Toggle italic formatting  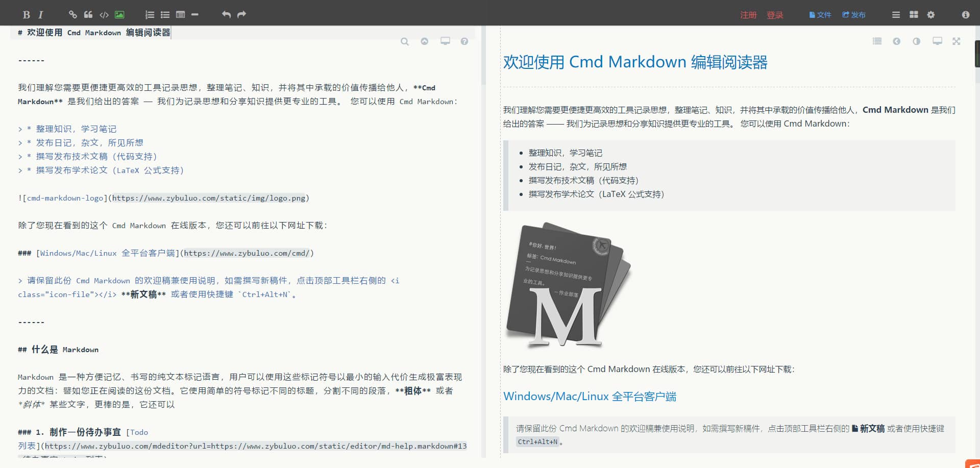40,14
